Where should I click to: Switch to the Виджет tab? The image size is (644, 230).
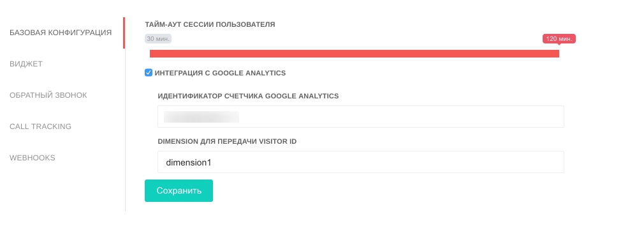coord(26,64)
